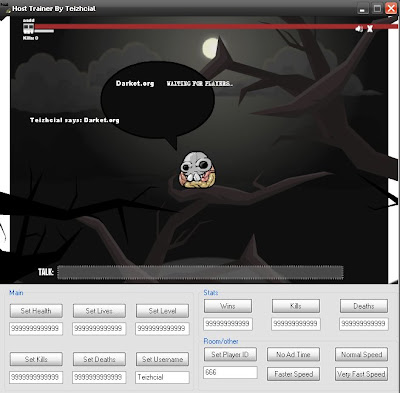Minimize the Host Trainer window
The height and width of the screenshot is (393, 400).
tap(363, 8)
